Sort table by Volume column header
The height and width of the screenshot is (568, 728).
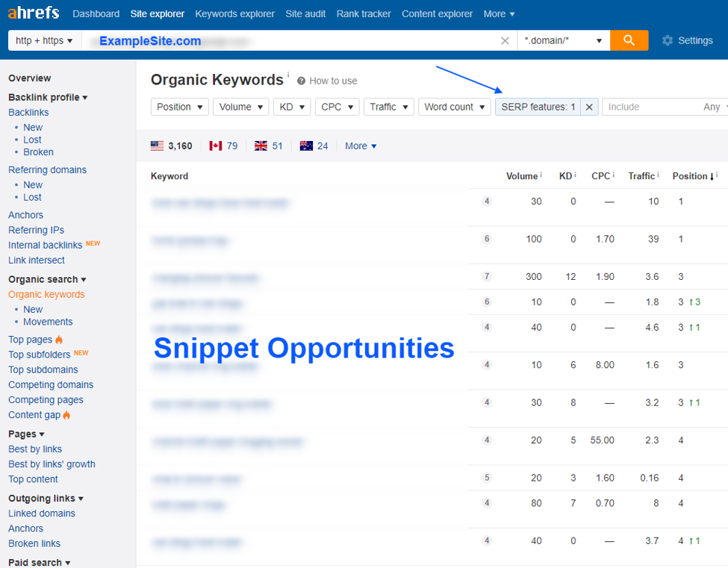[521, 176]
